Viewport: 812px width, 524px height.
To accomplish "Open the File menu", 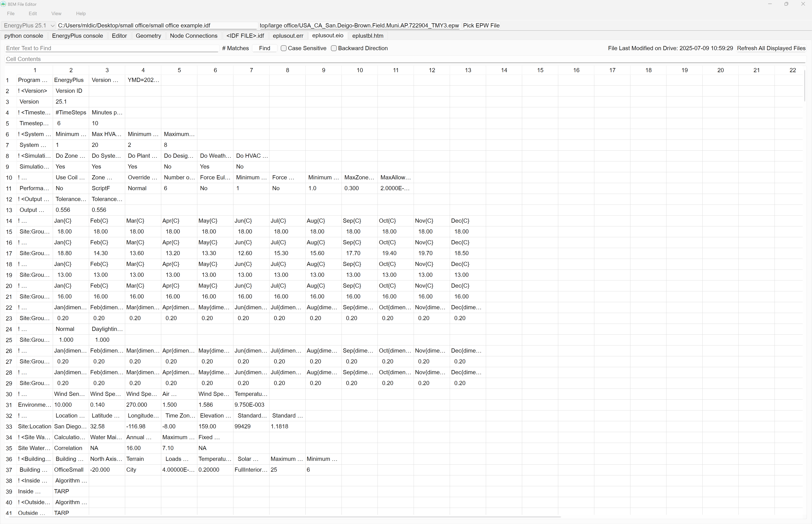I will (x=10, y=14).
